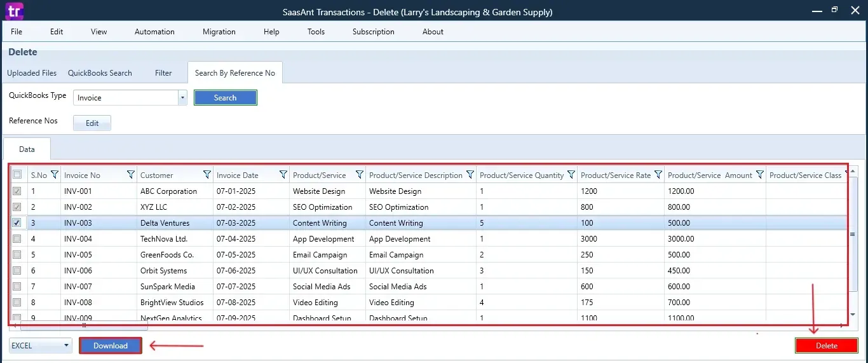
Task: Check the row 6 INV-006 checkbox
Action: point(17,270)
